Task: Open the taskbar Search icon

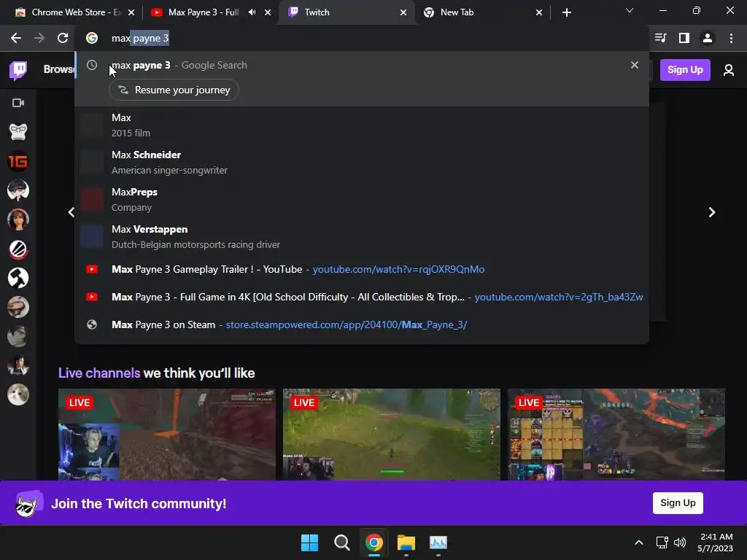Action: click(341, 542)
